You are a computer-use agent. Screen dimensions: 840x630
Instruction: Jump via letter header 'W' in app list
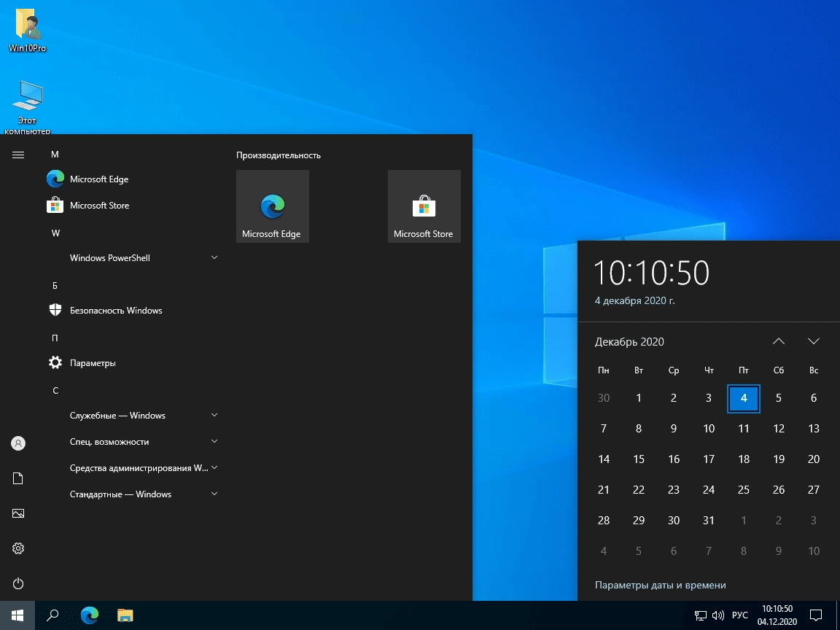click(x=55, y=233)
